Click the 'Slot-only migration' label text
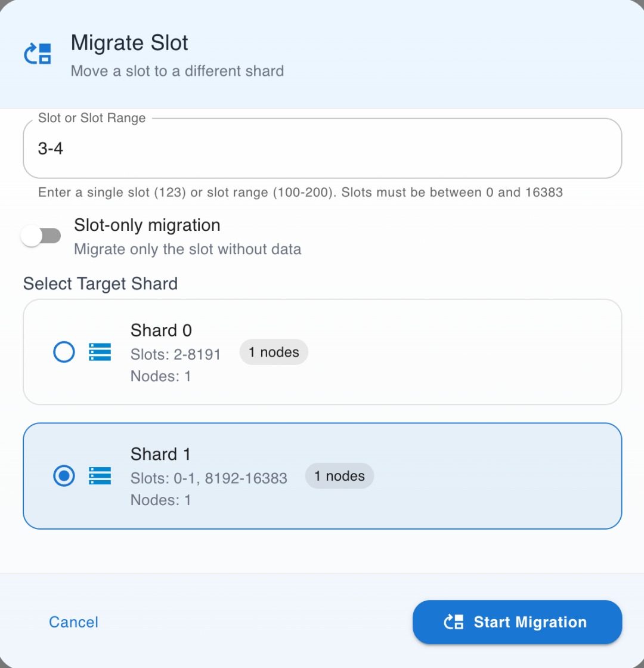 (x=147, y=225)
